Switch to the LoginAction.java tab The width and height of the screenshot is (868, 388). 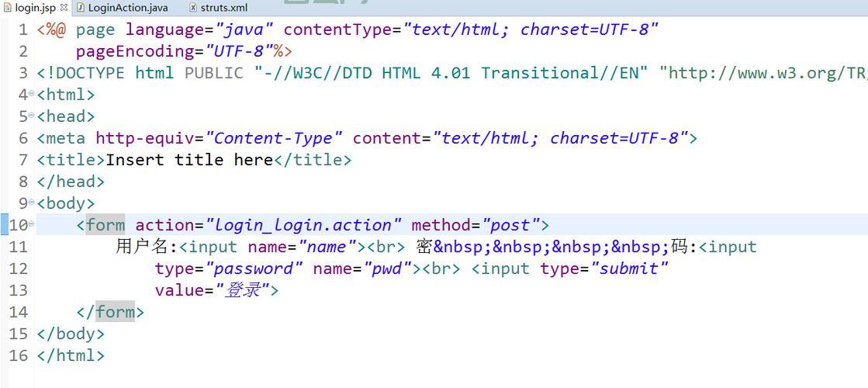[x=127, y=8]
